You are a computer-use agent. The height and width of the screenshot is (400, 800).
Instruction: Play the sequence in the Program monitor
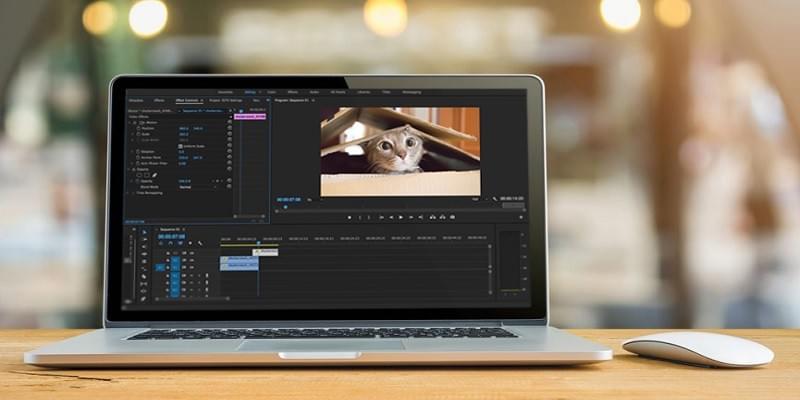[401, 217]
